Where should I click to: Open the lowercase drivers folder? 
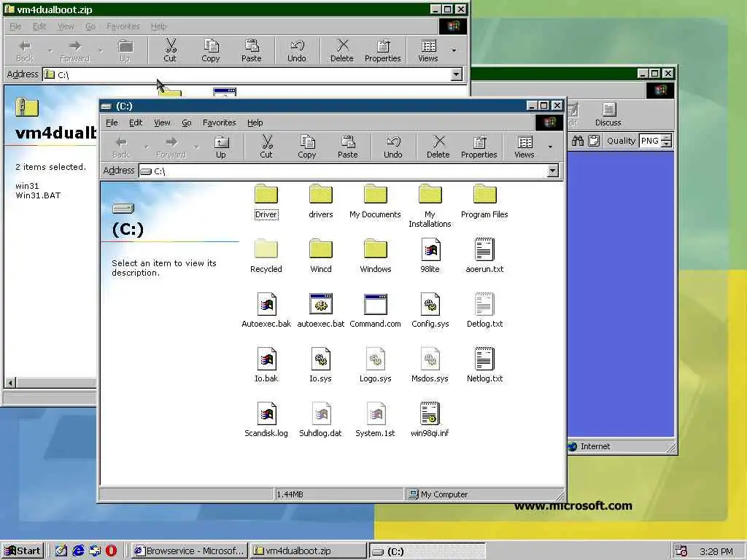pyautogui.click(x=321, y=201)
